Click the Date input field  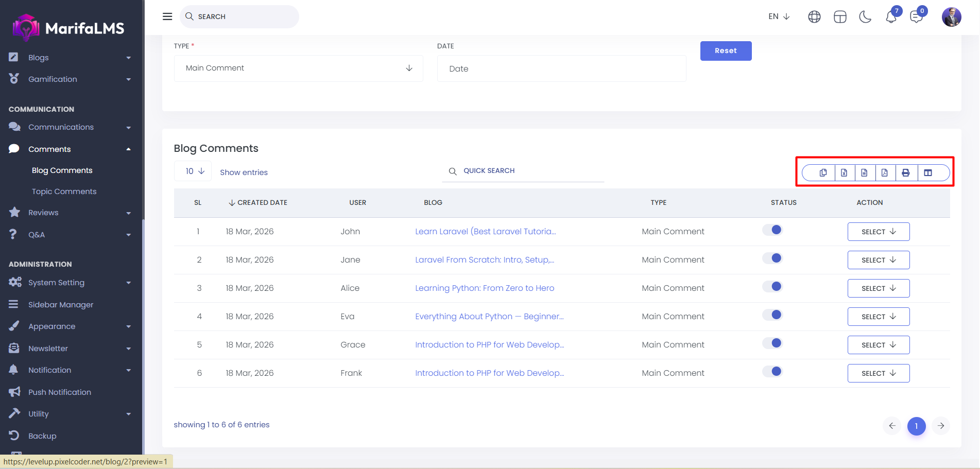(561, 69)
